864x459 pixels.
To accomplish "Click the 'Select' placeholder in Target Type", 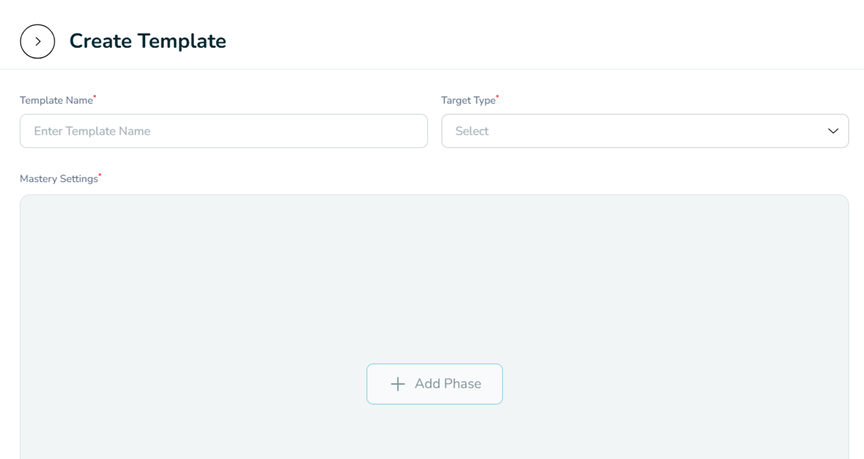I will 472,131.
